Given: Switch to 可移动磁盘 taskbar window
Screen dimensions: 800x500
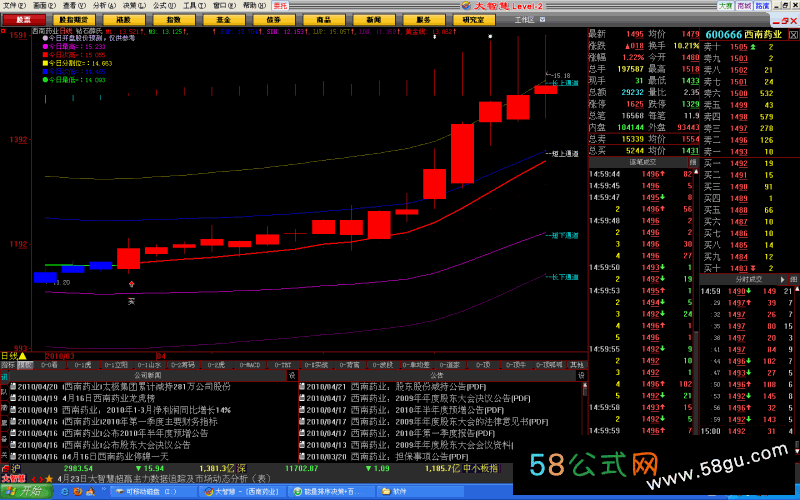Looking at the screenshot, I should click(x=154, y=492).
